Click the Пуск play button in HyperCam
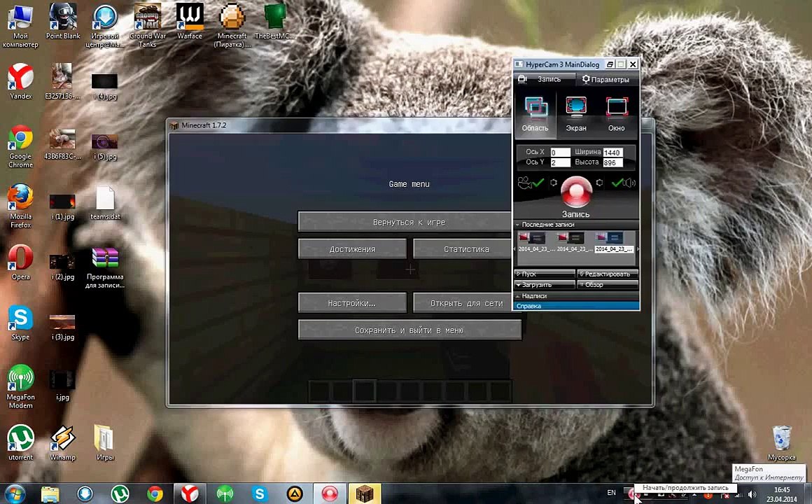Image resolution: width=812 pixels, height=504 pixels. click(545, 274)
